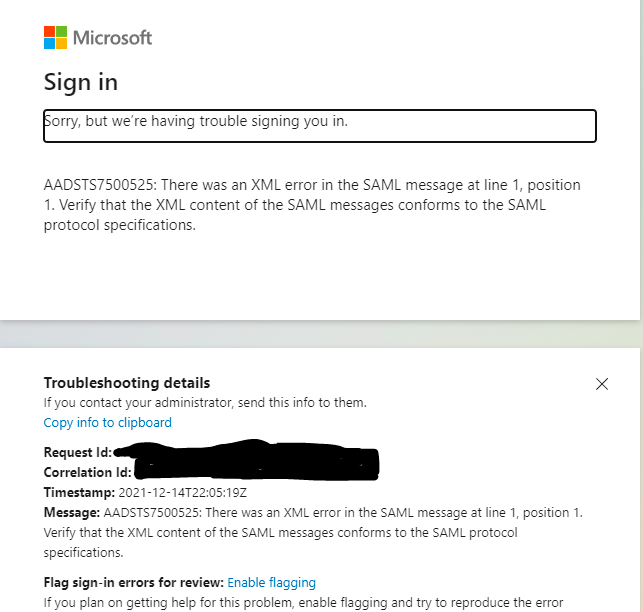The width and height of the screenshot is (643, 612).
Task: Click the Request Id label
Action: pos(78,452)
